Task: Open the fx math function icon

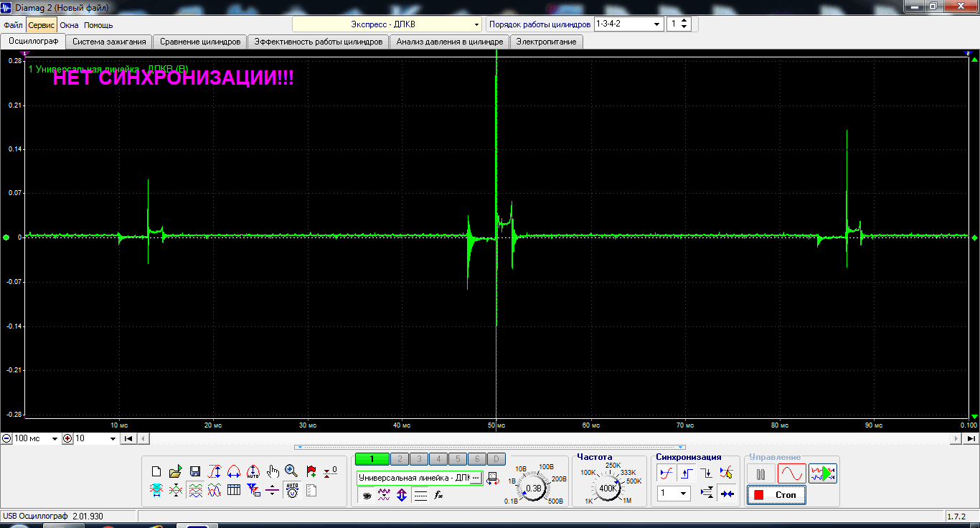Action: pos(438,495)
